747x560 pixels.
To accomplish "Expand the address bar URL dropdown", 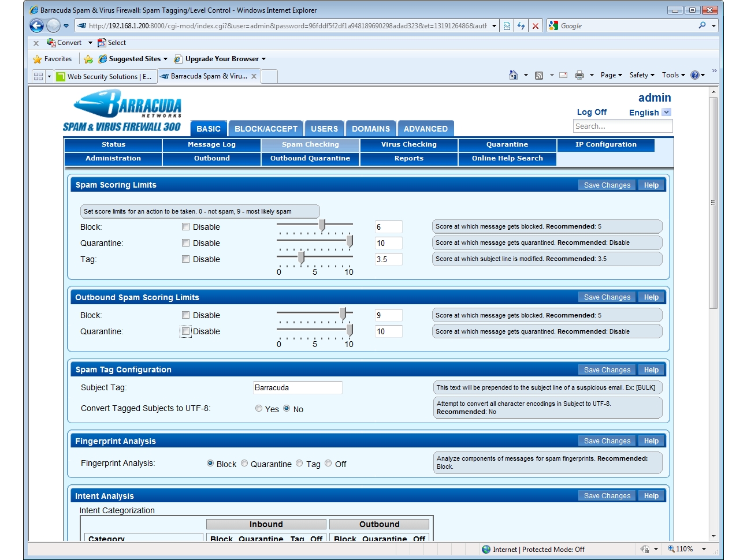I will pos(494,26).
